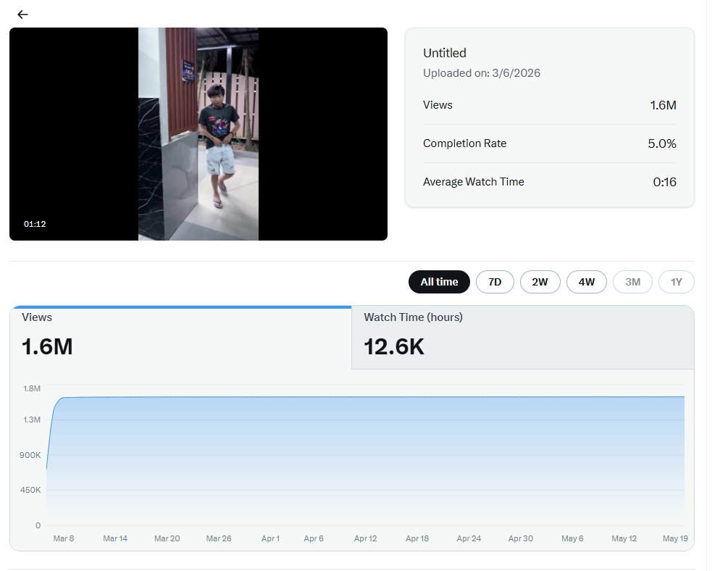Image resolution: width=728 pixels, height=571 pixels.
Task: Click the Untitled video title
Action: pos(444,53)
